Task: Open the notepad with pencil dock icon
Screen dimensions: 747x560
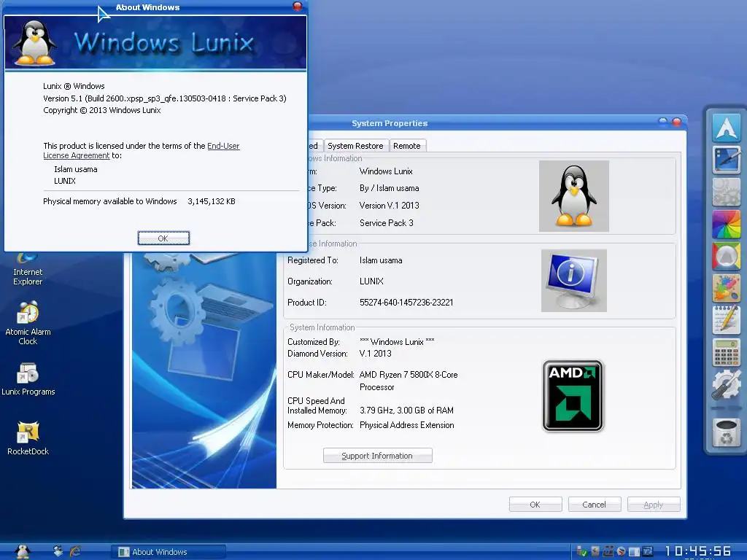Action: click(x=727, y=320)
